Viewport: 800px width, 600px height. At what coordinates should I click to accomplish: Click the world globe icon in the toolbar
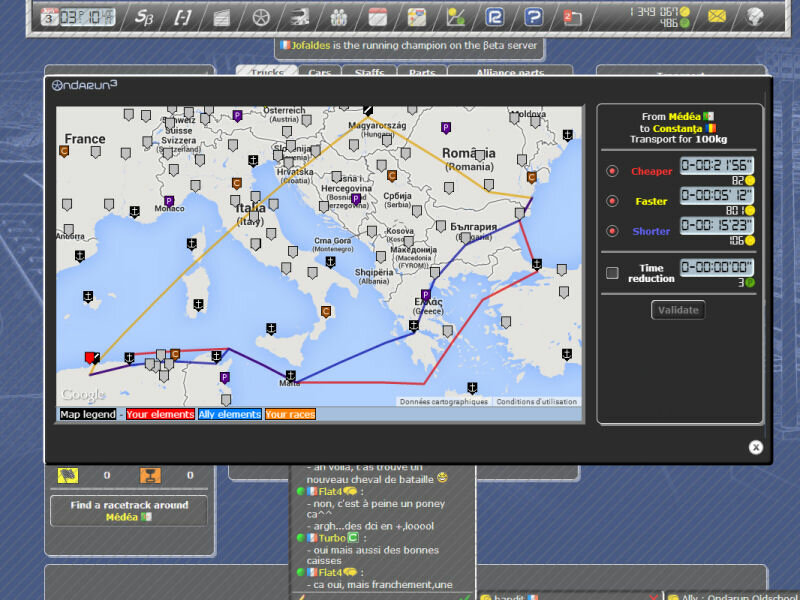754,14
